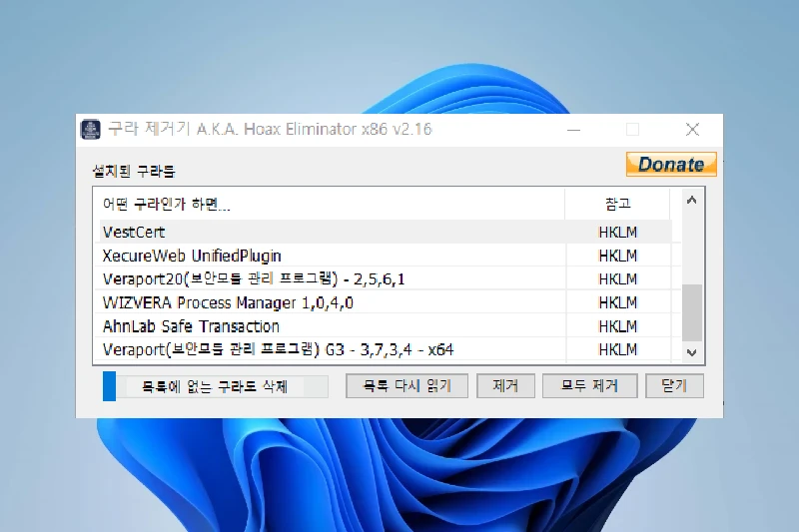
Task: Click '목록 다시 읽기' reload button
Action: point(406,386)
